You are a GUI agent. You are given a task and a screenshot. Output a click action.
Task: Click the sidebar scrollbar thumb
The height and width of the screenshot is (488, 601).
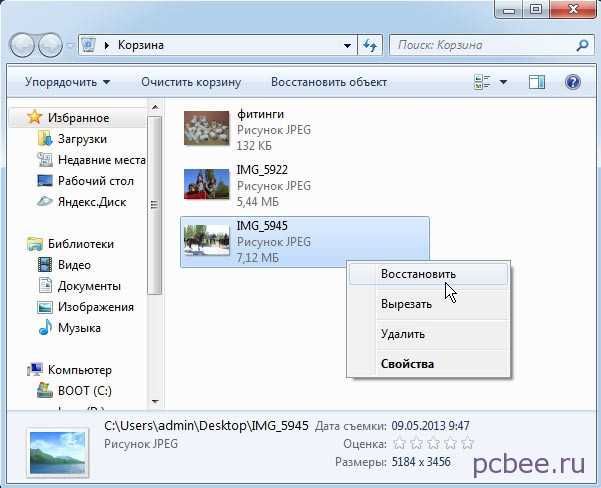pos(155,205)
